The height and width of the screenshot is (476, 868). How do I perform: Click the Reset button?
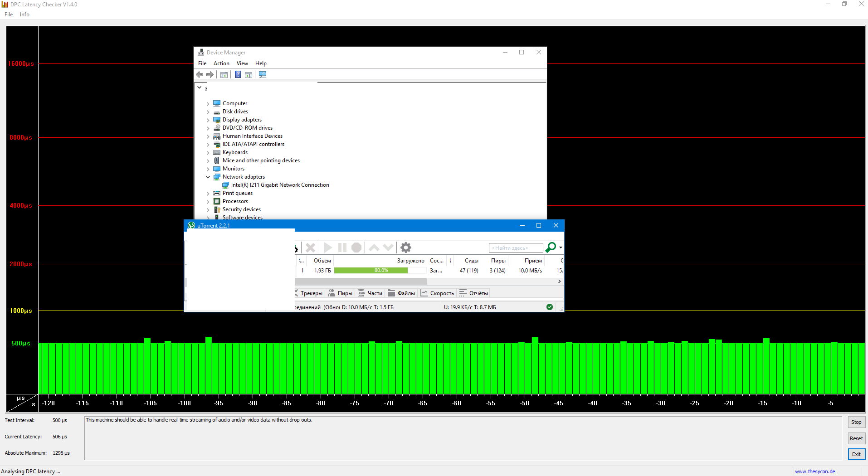tap(856, 438)
